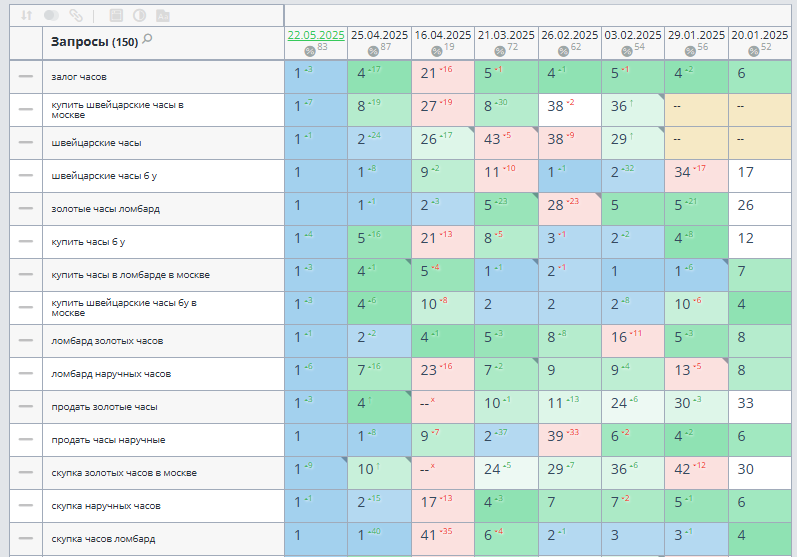Click the percent icon under 29.01.2025
The width and height of the screenshot is (797, 557).
[690, 51]
